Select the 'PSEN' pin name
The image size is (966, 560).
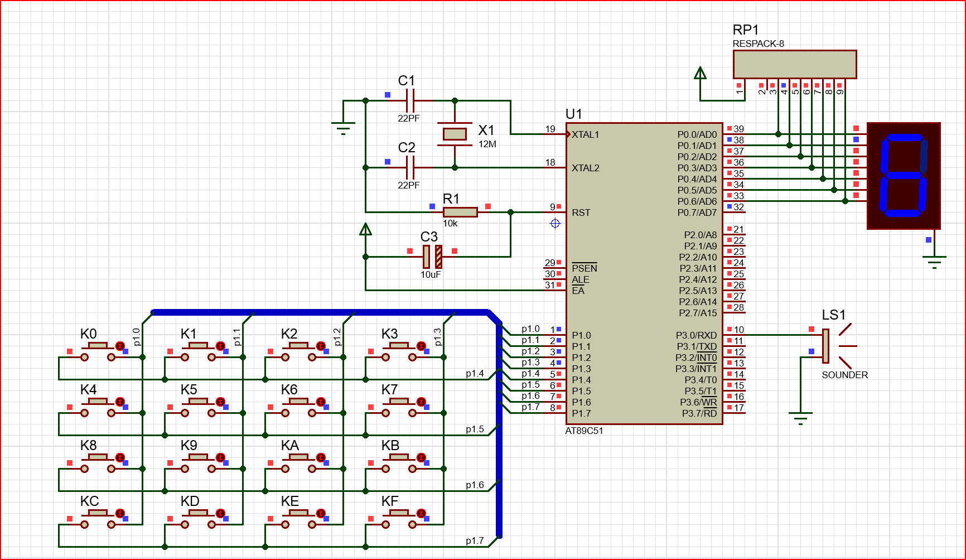(x=584, y=268)
